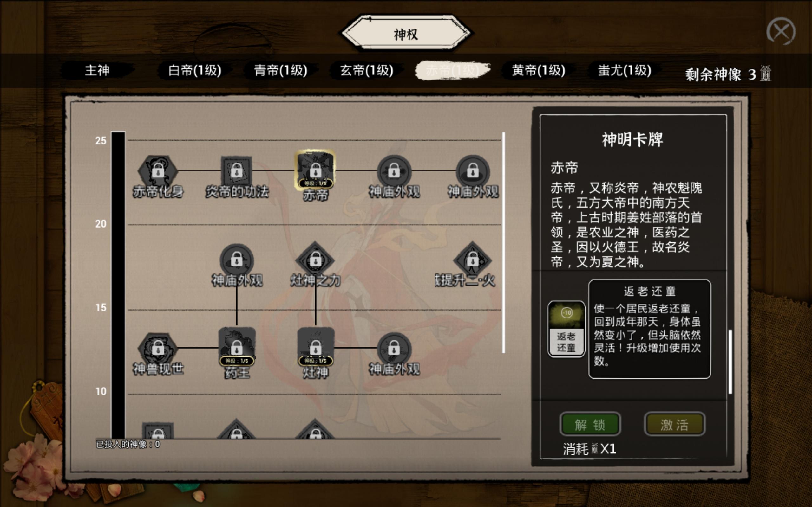Click the 激活 button

pyautogui.click(x=674, y=425)
